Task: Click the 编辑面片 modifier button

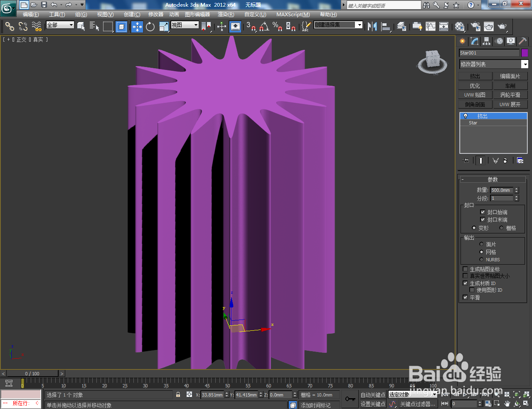Action: point(510,76)
